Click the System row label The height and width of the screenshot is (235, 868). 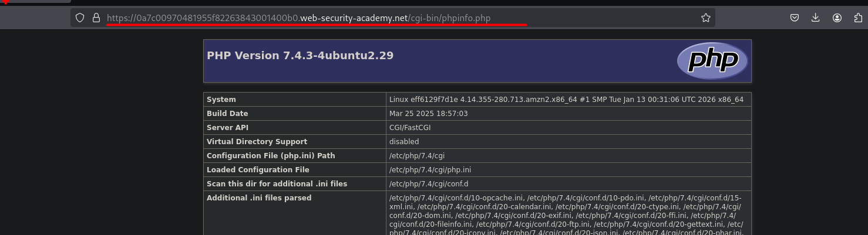pos(221,100)
